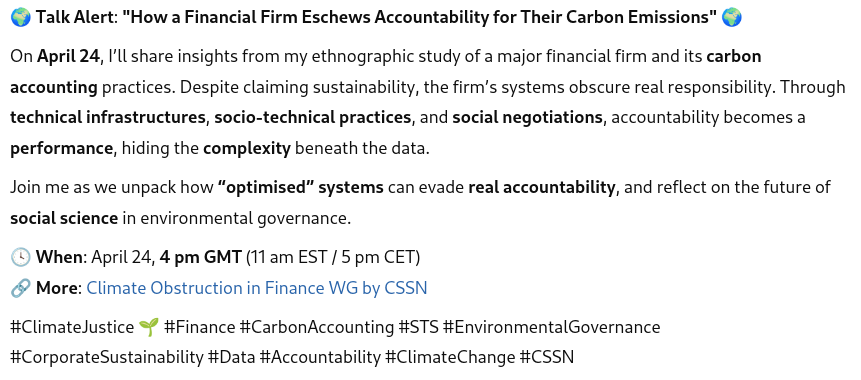Viewport: 861px width, 380px height.
Task: Click the bold '4 pm GMT' time text
Action: pos(200,257)
